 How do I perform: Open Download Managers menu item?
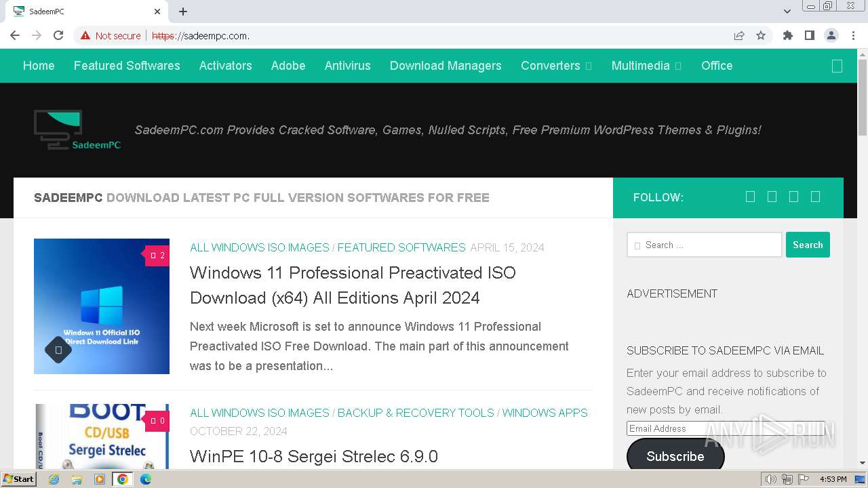(x=446, y=66)
